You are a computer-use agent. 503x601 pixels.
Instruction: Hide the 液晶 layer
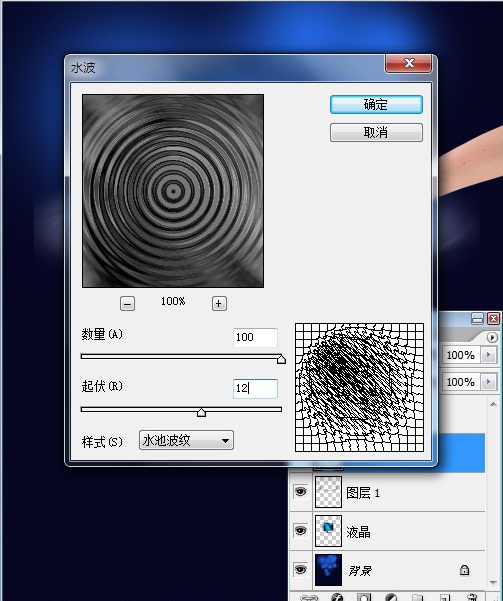coord(301,530)
